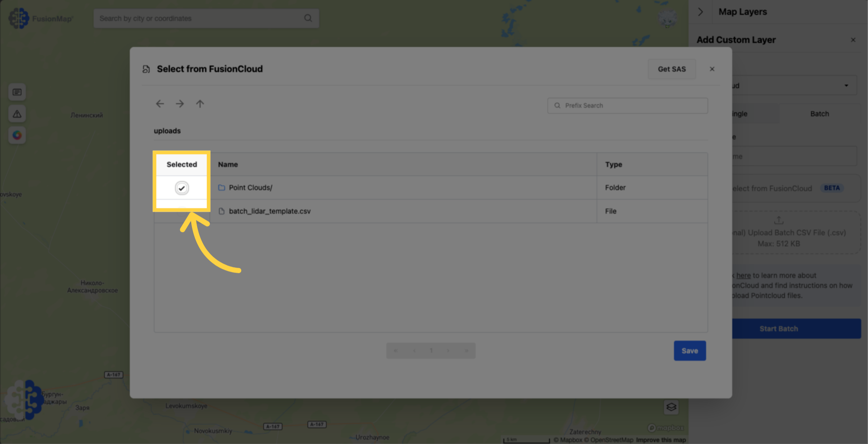The image size is (868, 444).
Task: Click the uploads breadcrumb path
Action: pyautogui.click(x=167, y=131)
